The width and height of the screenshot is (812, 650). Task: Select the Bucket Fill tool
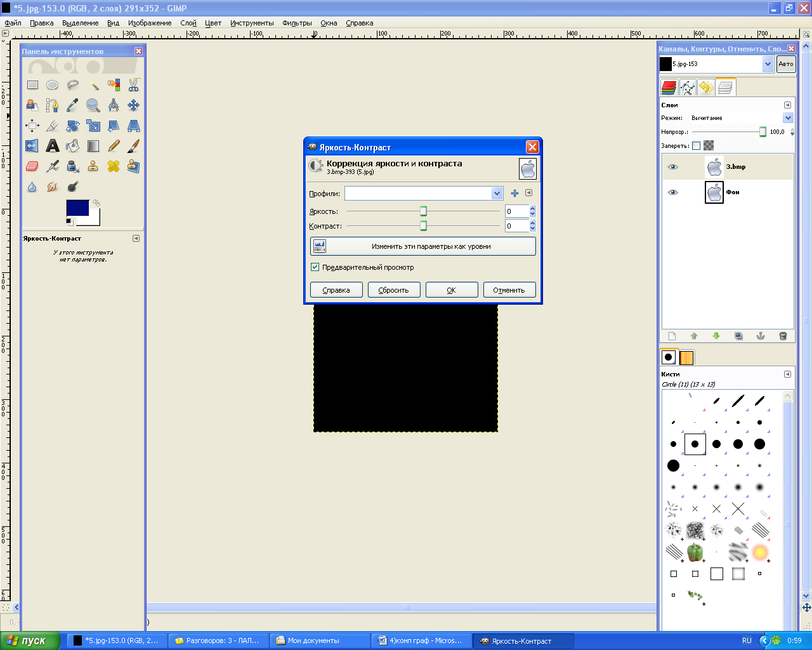pyautogui.click(x=73, y=146)
